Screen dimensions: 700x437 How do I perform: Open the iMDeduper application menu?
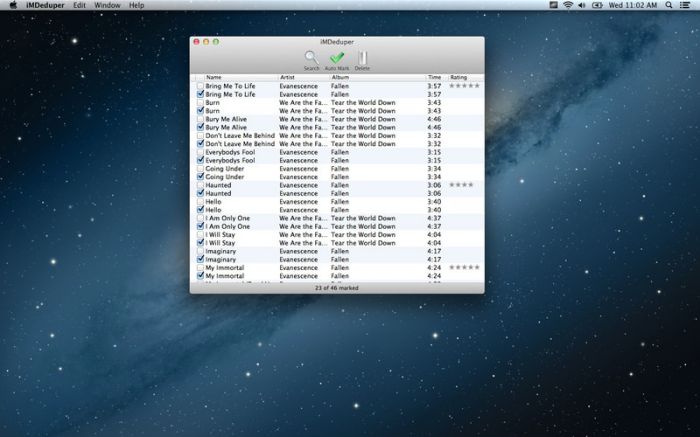45,5
